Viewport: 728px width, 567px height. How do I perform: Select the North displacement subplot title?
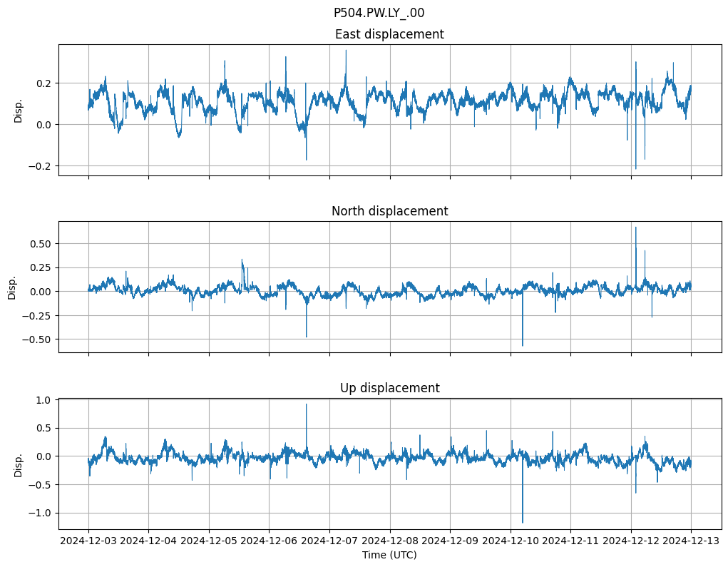click(x=389, y=211)
